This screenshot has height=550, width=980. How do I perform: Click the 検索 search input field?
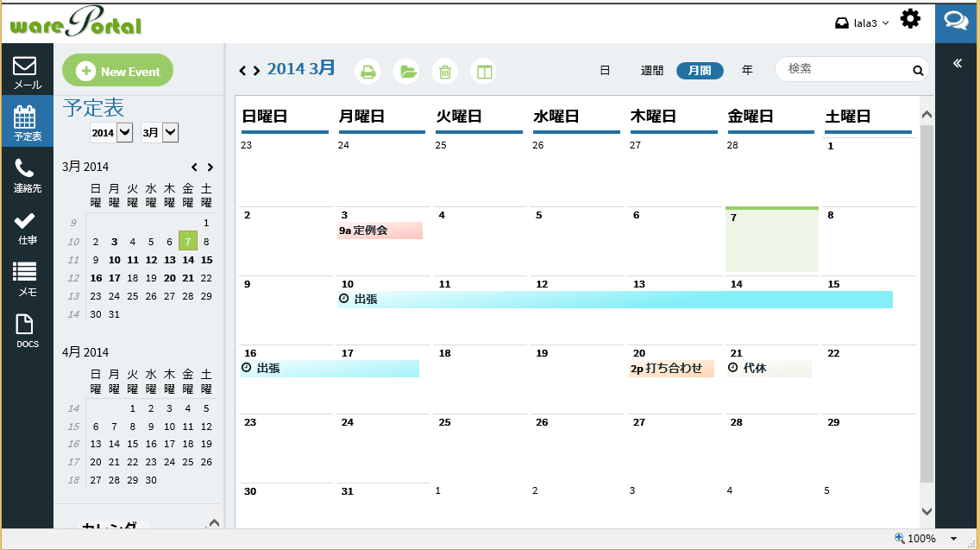tap(845, 69)
